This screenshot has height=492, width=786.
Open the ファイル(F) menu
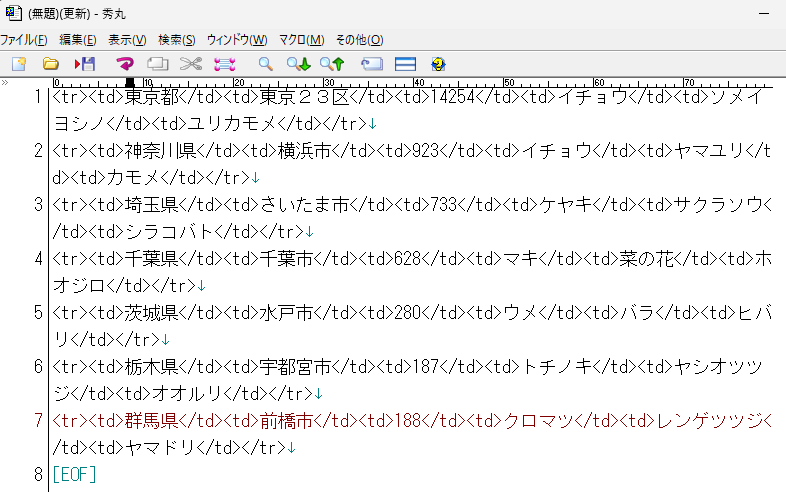pos(24,40)
